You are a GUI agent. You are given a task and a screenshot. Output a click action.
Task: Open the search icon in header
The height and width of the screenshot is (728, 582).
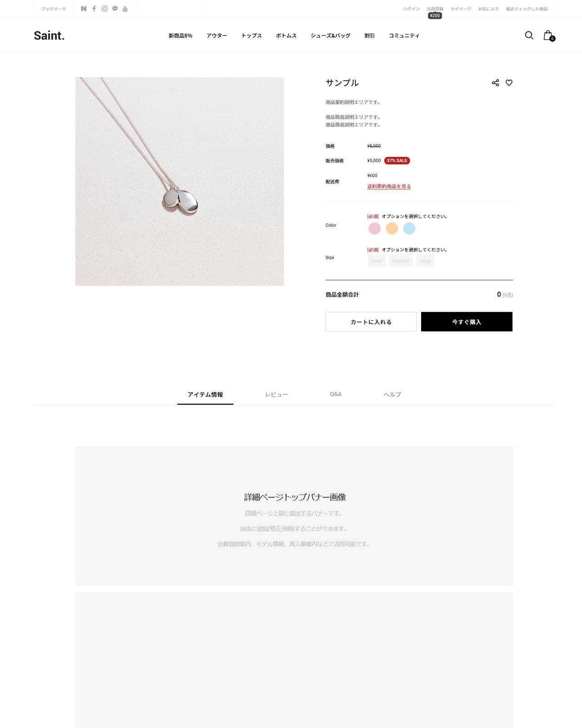click(529, 35)
